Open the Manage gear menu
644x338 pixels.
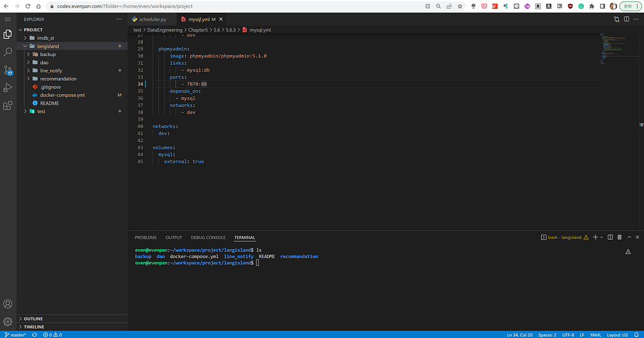[8, 322]
